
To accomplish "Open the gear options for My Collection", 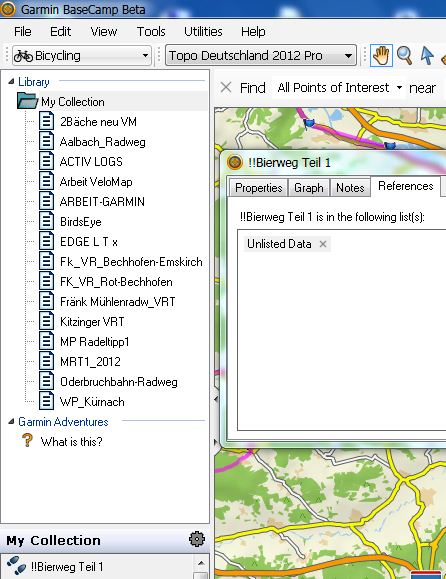I will point(197,539).
